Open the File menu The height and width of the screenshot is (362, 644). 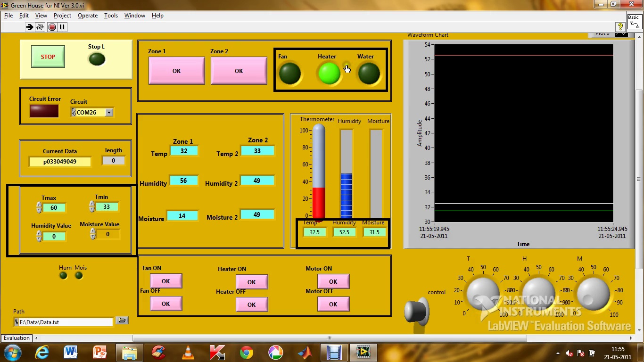pos(8,16)
